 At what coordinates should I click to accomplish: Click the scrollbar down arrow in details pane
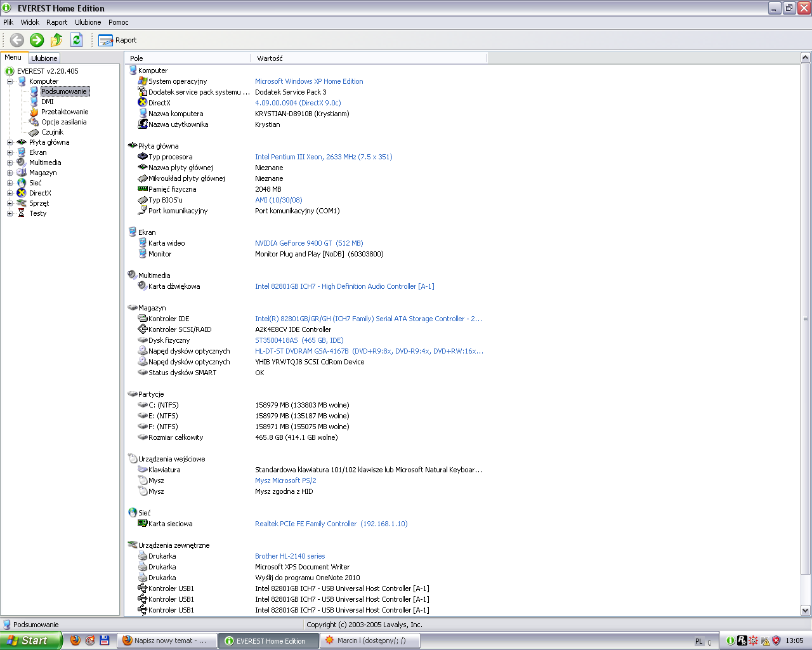click(806, 610)
